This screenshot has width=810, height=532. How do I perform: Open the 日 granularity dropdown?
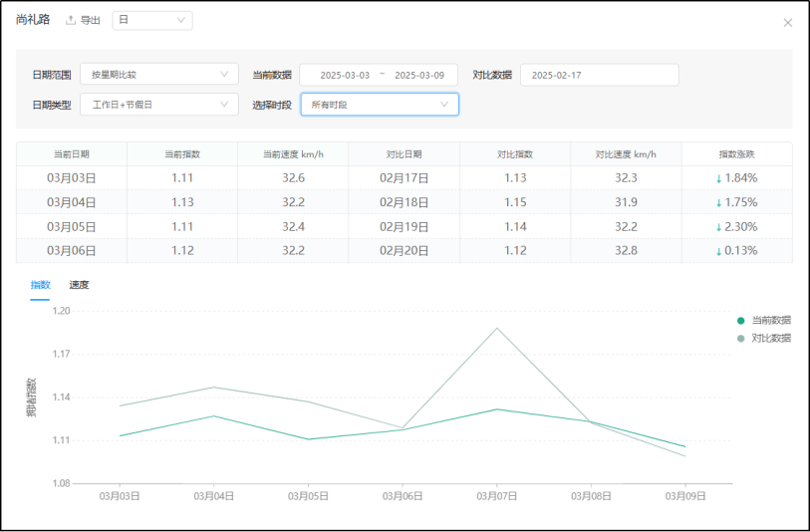[152, 20]
